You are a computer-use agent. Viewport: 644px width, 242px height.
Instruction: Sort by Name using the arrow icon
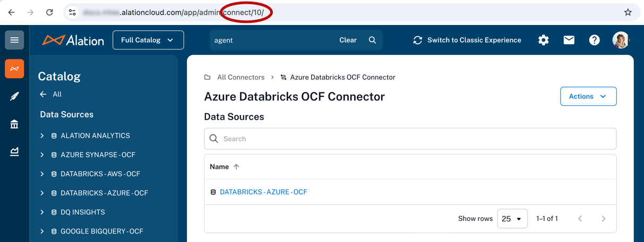pyautogui.click(x=236, y=166)
